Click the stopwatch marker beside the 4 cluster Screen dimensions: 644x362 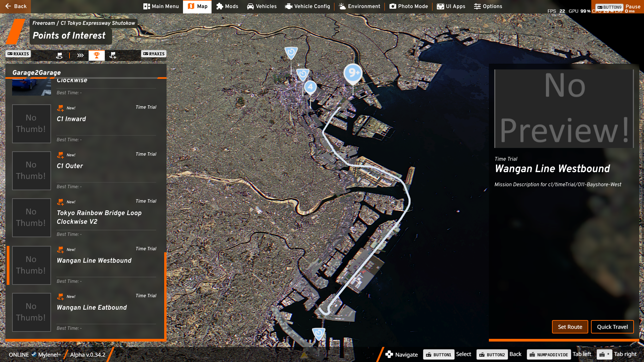point(303,74)
